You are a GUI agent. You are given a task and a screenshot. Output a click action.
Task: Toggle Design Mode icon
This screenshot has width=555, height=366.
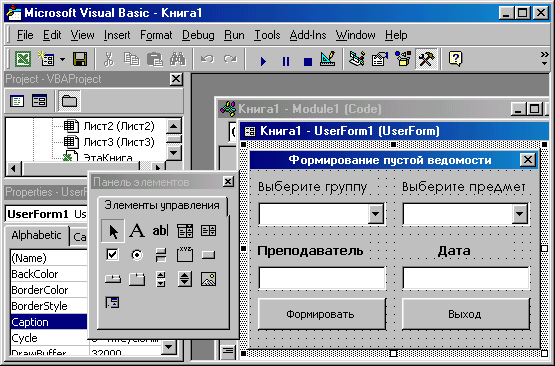point(328,59)
